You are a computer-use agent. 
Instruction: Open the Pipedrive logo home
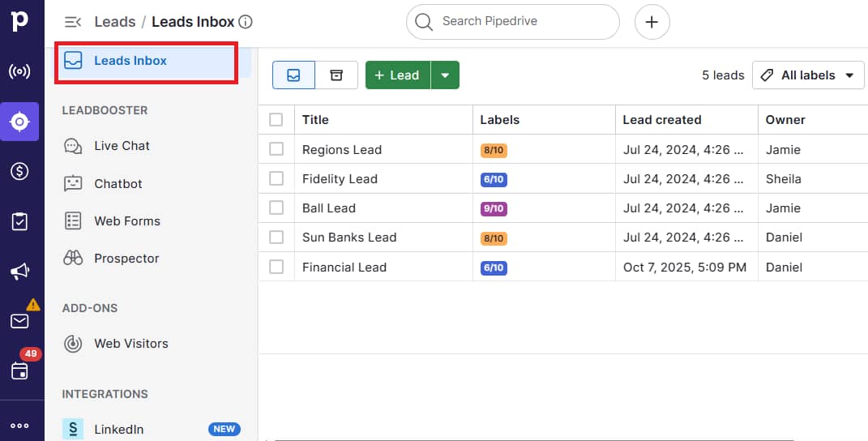point(19,21)
